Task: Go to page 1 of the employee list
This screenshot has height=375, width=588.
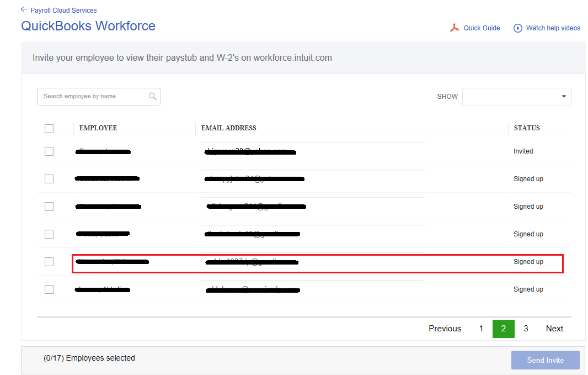Action: click(481, 328)
